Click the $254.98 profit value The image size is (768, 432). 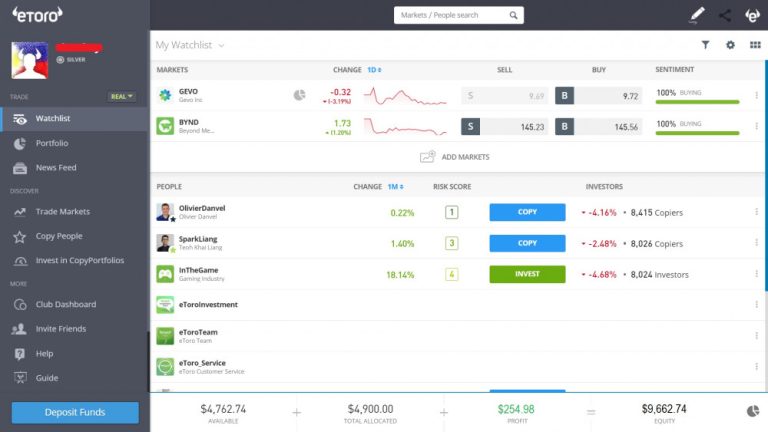click(x=516, y=408)
